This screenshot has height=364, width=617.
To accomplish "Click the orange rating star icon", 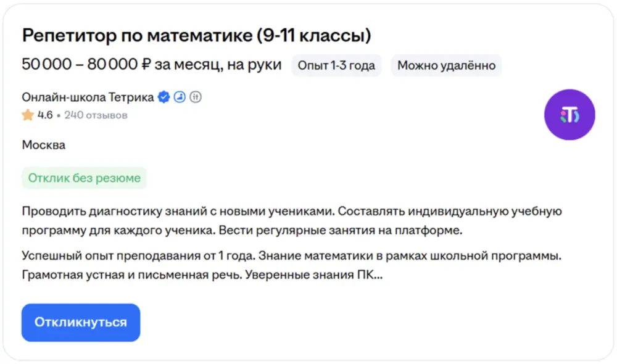I will [28, 115].
